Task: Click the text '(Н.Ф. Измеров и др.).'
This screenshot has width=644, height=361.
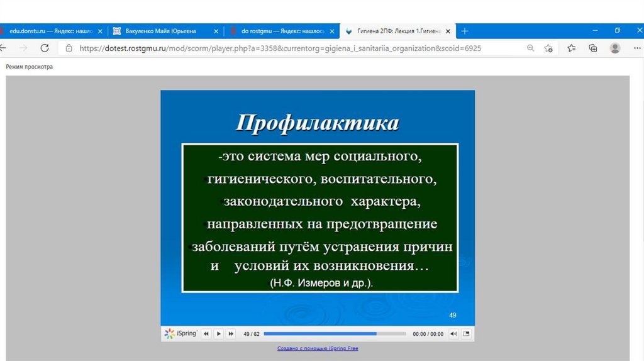Action: 321,283
